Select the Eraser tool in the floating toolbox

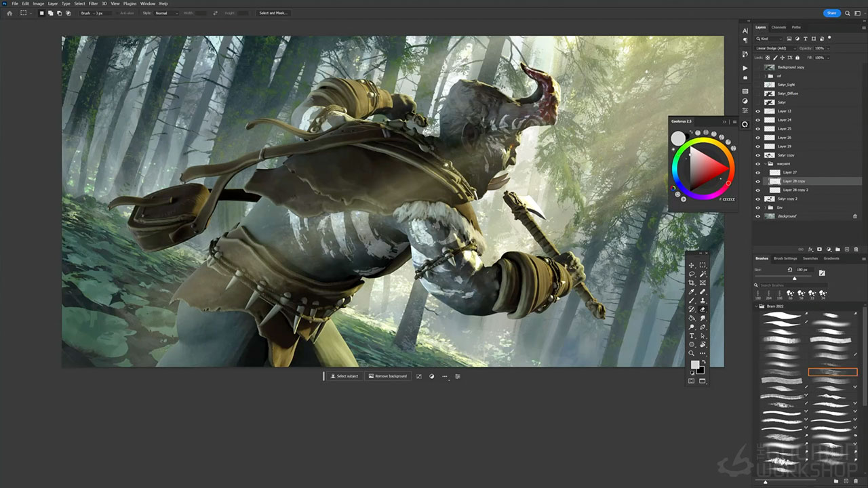[703, 309]
